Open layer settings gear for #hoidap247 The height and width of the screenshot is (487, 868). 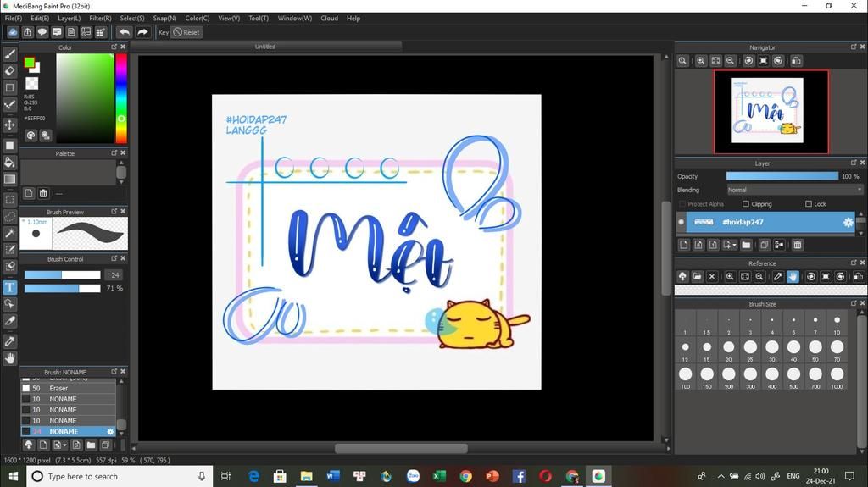coord(848,222)
